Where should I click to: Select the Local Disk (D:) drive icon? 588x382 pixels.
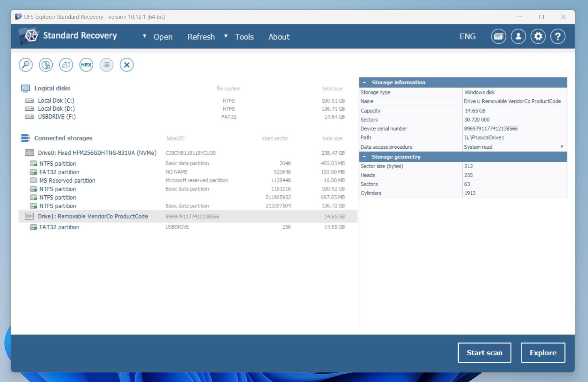coord(29,108)
